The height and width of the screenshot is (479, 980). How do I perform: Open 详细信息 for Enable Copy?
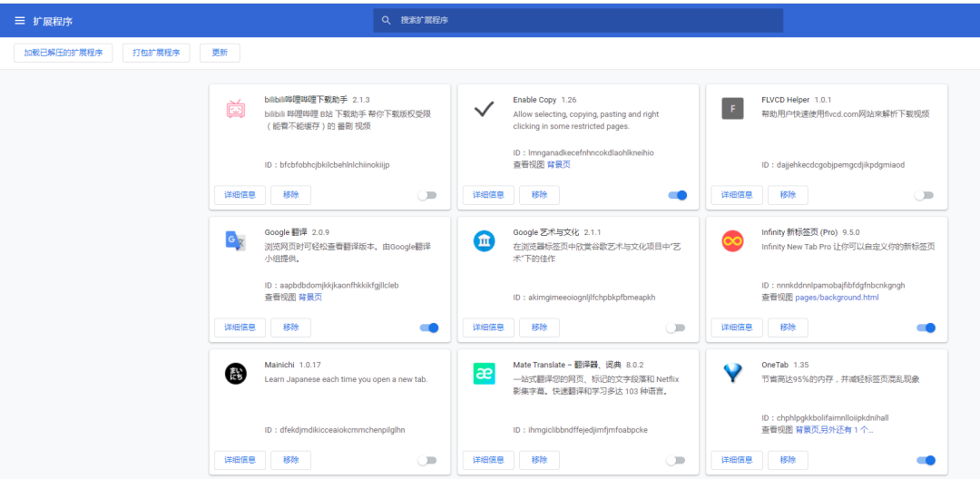(x=488, y=195)
